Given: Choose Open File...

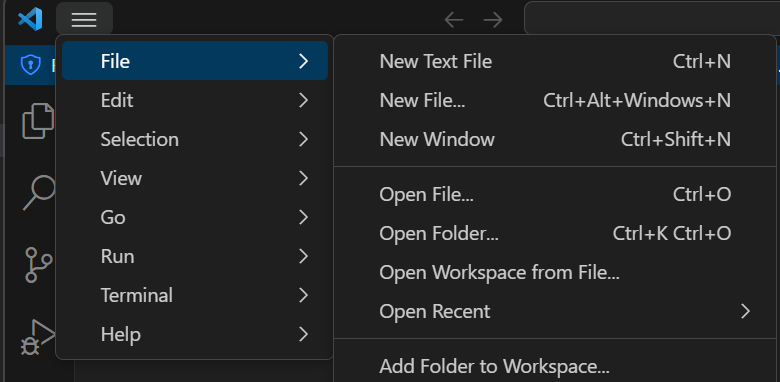Looking at the screenshot, I should tap(555, 194).
